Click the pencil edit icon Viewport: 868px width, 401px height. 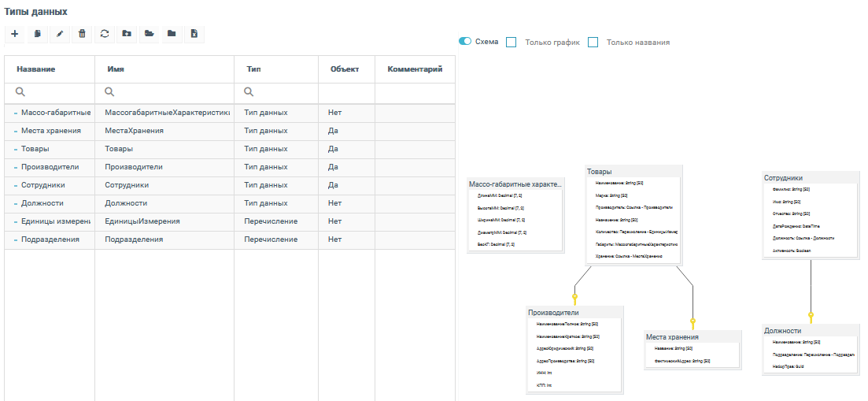(x=59, y=34)
